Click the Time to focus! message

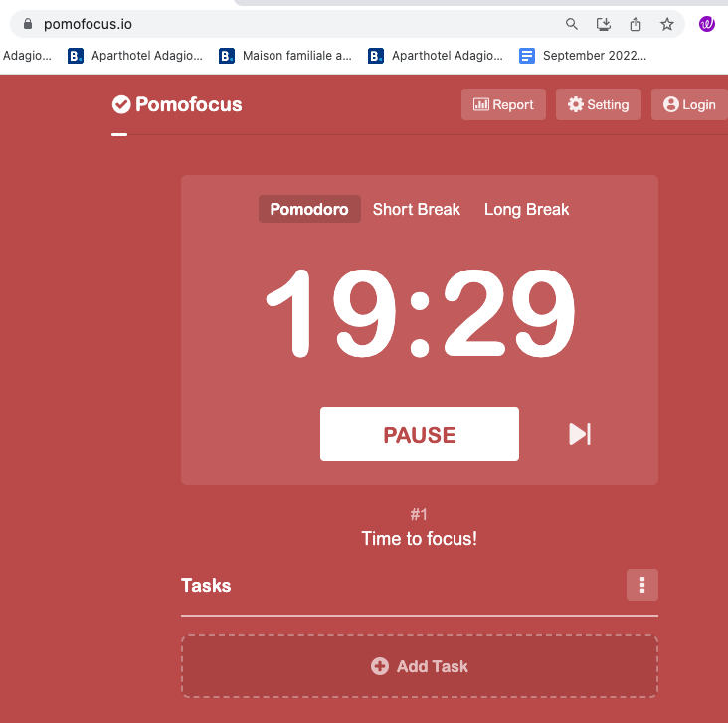[x=420, y=539]
